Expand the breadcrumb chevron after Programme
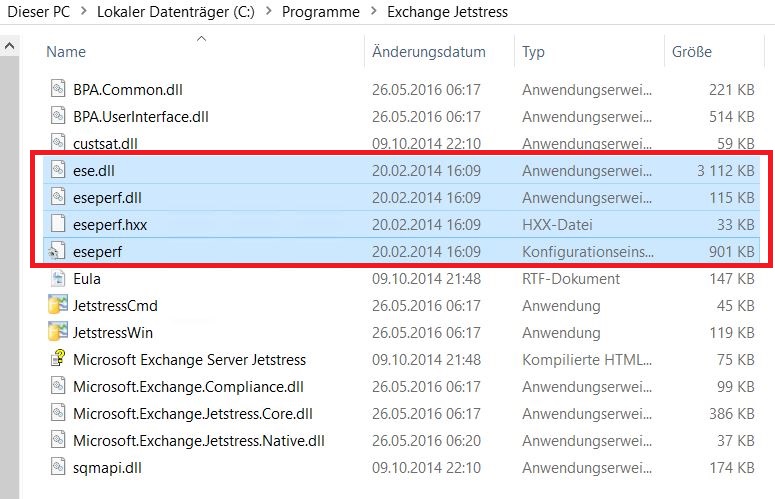This screenshot has width=775, height=499. click(x=373, y=12)
